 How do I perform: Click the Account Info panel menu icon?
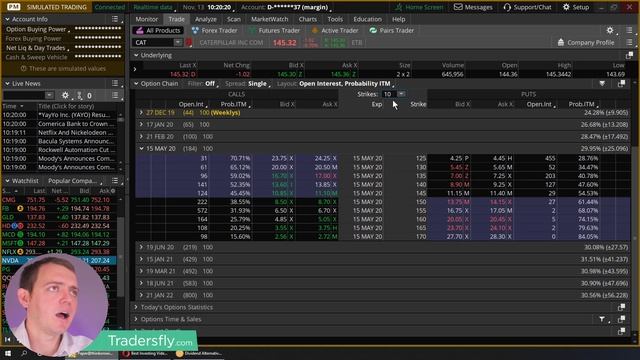[x=115, y=19]
